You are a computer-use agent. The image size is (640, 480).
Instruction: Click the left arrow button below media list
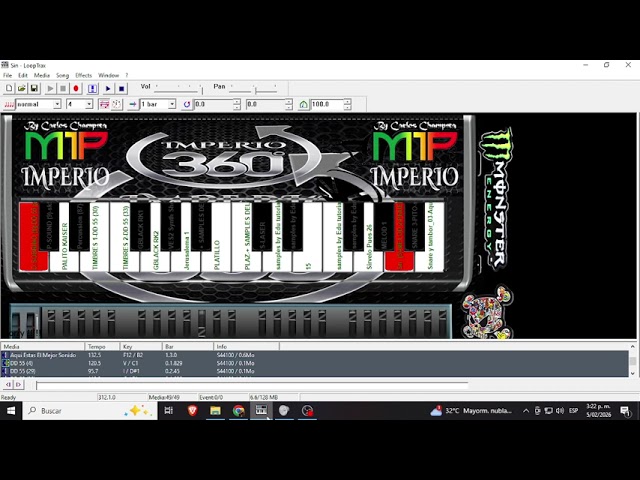click(8, 384)
